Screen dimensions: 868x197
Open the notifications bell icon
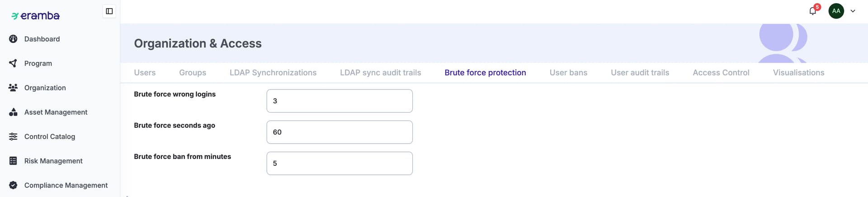click(x=812, y=11)
